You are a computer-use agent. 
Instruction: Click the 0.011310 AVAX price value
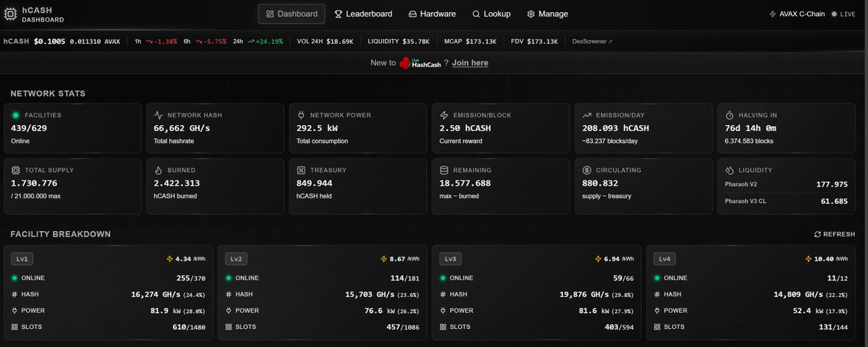pos(95,41)
